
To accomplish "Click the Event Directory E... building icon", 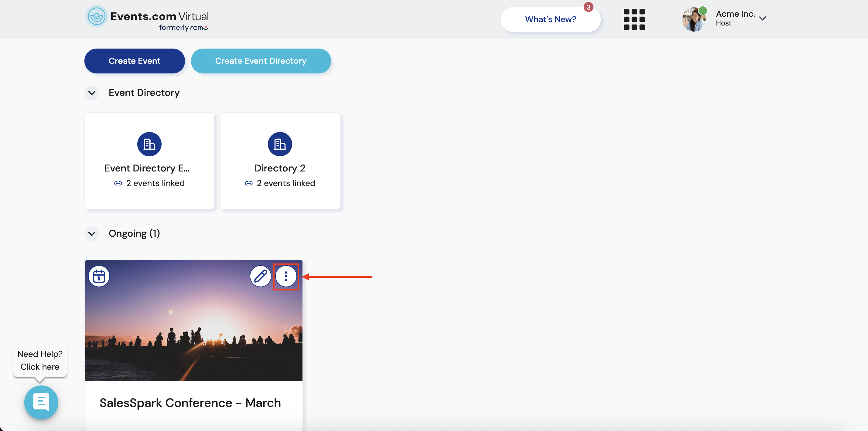I will 149,144.
